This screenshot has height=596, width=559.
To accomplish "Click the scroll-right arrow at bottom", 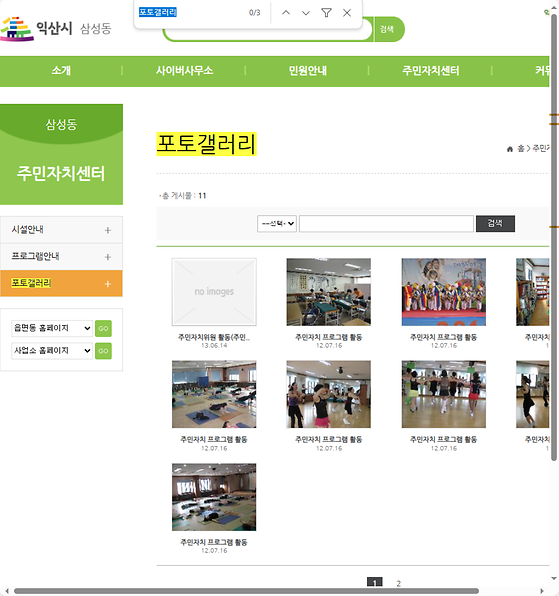I will click(542, 591).
